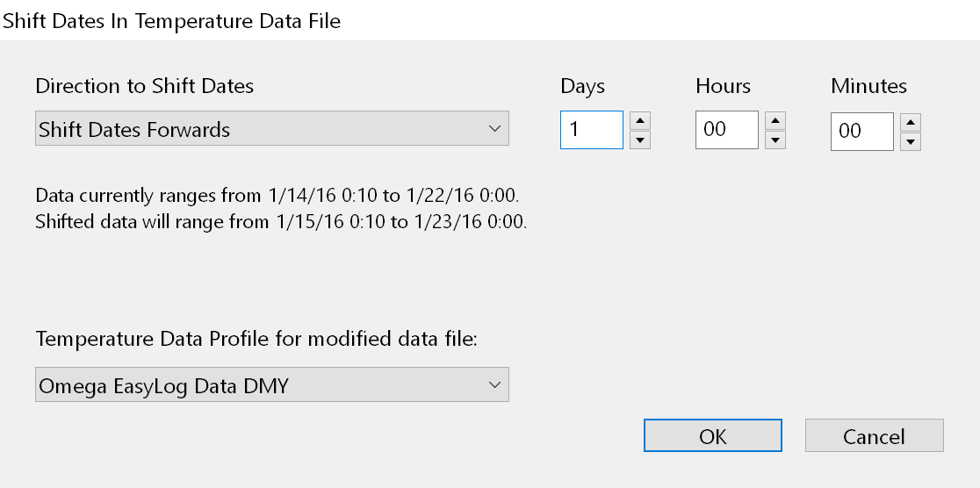
Task: Click the Minutes label
Action: (x=868, y=86)
